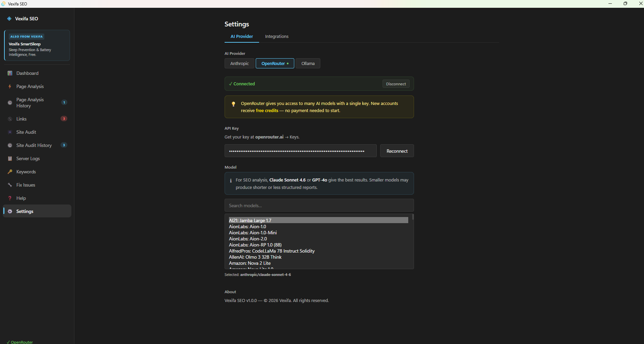Image resolution: width=644 pixels, height=344 pixels.
Task: Go to Server Logs
Action: coord(37,158)
